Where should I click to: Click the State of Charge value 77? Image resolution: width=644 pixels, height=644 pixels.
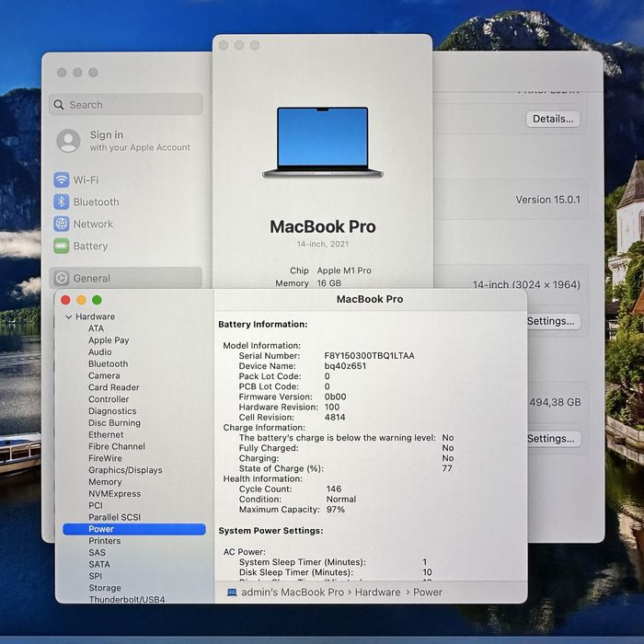(x=447, y=468)
